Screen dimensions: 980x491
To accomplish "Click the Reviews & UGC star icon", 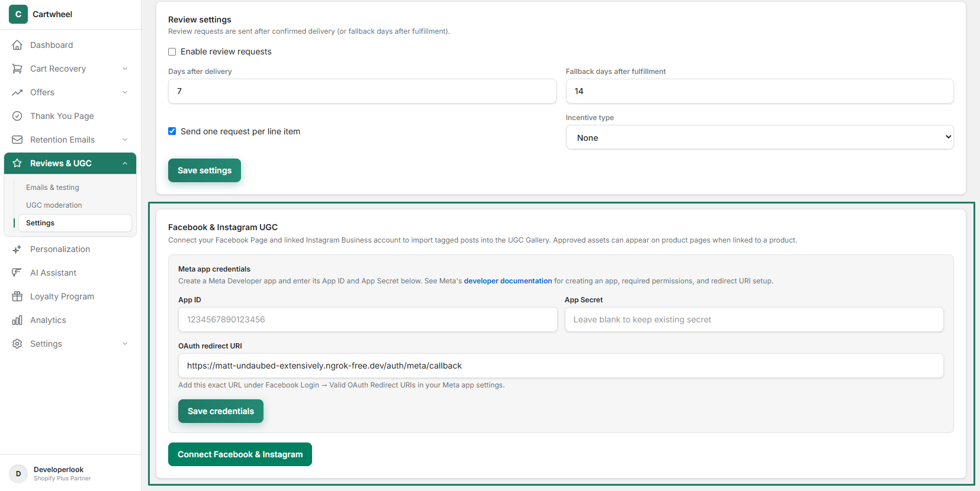I will (x=17, y=163).
